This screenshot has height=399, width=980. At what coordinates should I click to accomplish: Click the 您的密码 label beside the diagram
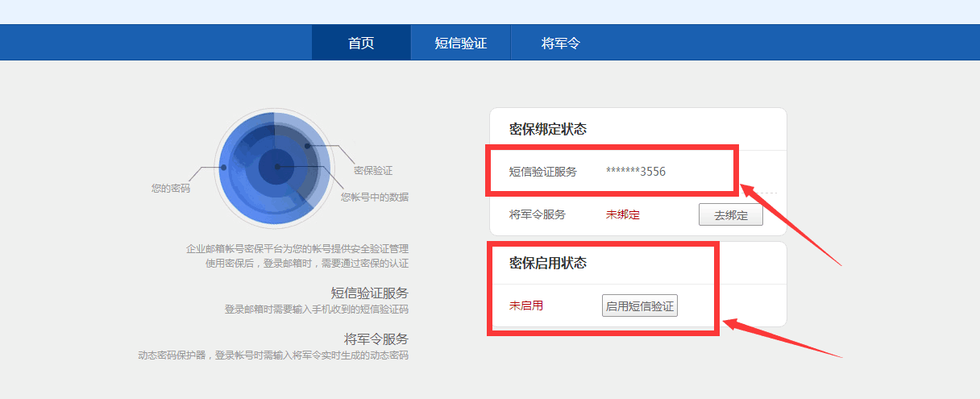point(171,188)
